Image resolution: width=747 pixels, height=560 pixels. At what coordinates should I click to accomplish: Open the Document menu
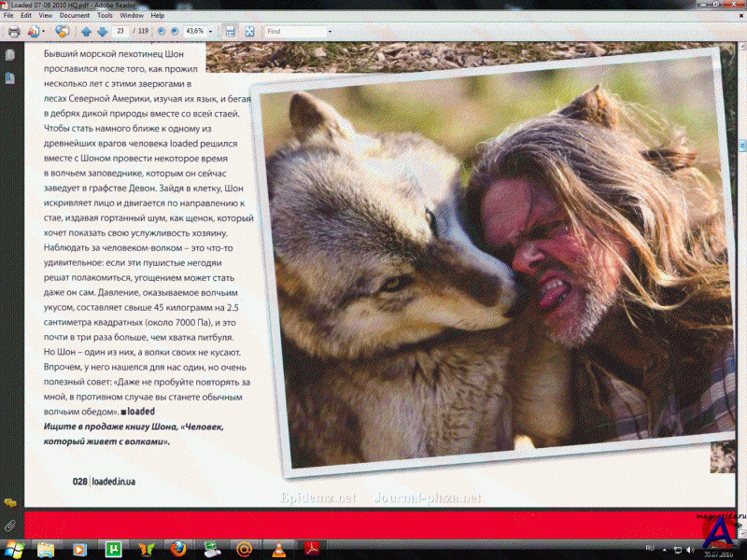[75, 16]
